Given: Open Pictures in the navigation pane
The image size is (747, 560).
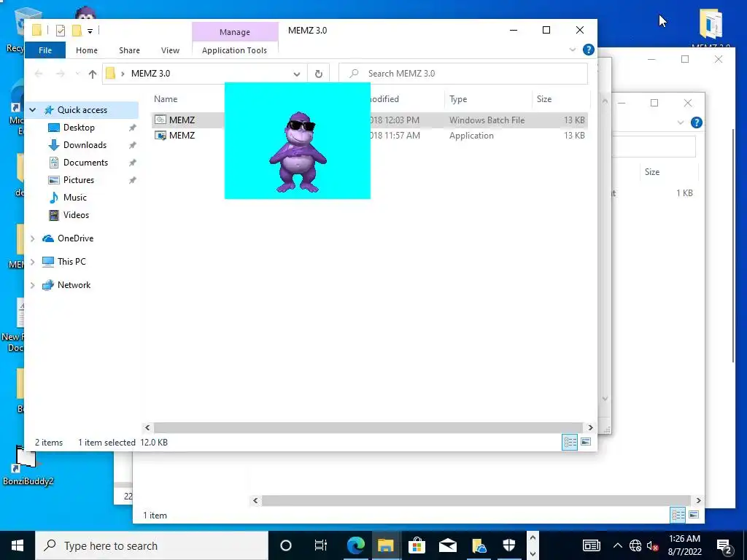Looking at the screenshot, I should point(78,180).
